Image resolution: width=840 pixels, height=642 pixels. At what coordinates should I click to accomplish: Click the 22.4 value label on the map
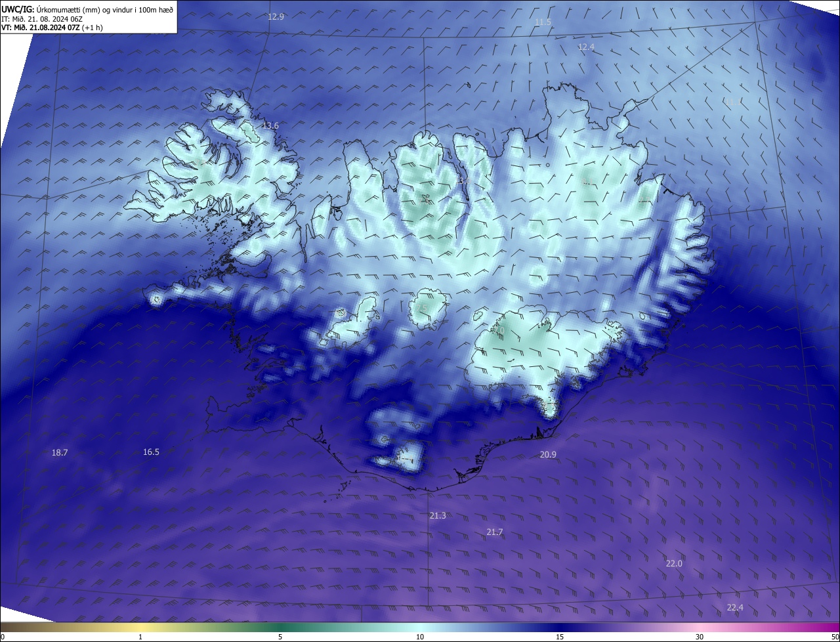point(735,608)
